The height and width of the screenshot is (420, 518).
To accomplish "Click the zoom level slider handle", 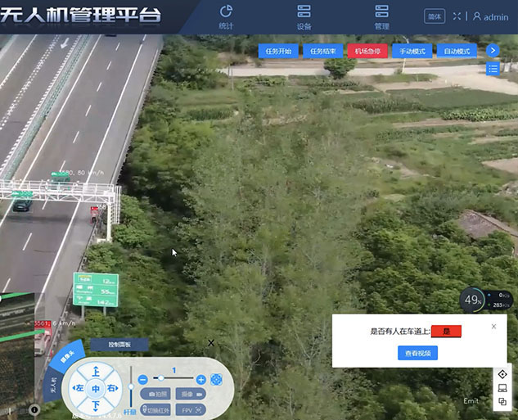I will [160, 379].
